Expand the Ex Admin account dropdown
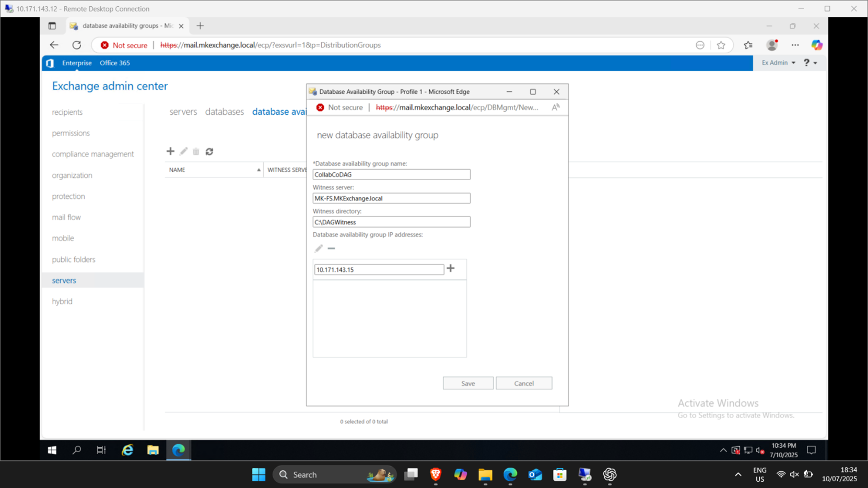This screenshot has width=868, height=488. click(x=778, y=63)
